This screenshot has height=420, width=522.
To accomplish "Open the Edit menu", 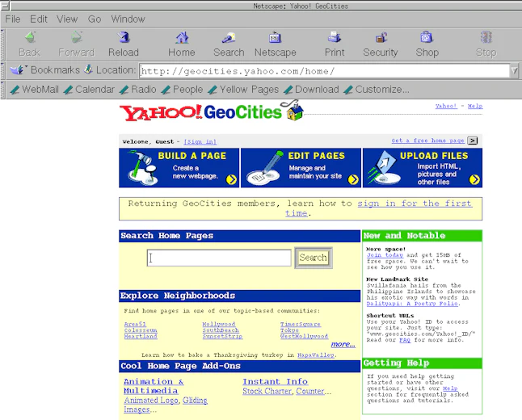I will pos(39,19).
